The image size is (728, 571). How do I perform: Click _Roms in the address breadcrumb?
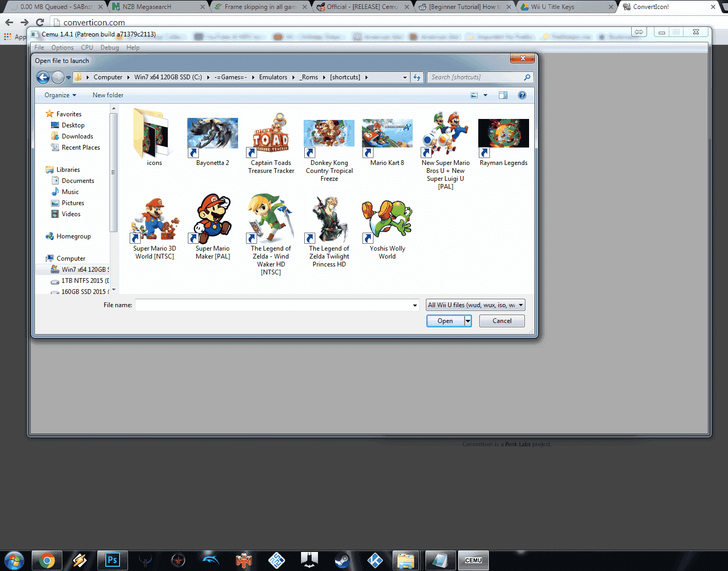[x=309, y=77]
